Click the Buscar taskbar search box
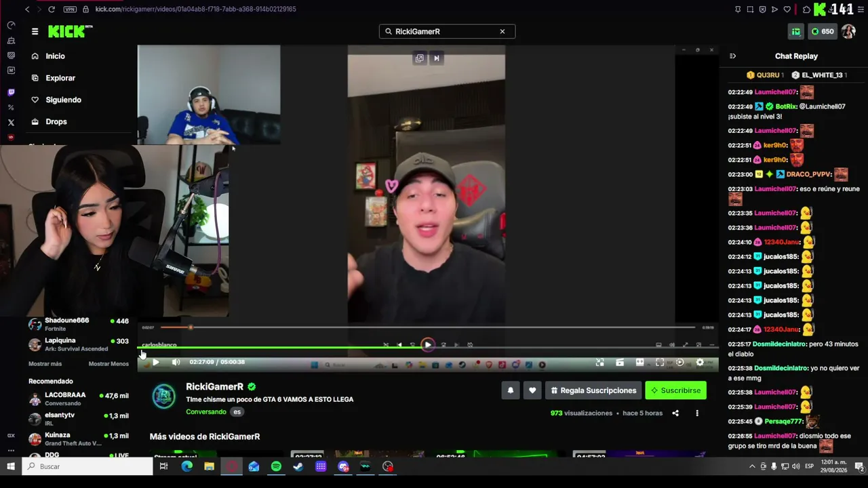 [x=87, y=466]
